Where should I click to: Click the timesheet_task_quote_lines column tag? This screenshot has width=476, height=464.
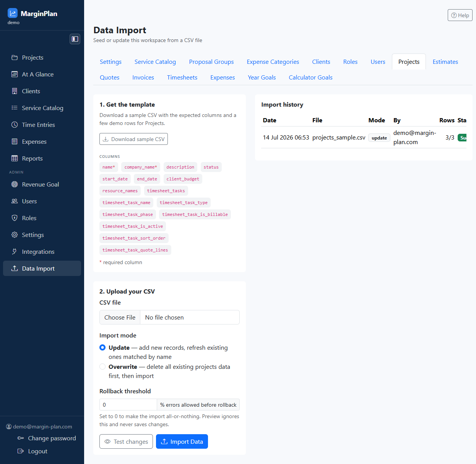[135, 250]
